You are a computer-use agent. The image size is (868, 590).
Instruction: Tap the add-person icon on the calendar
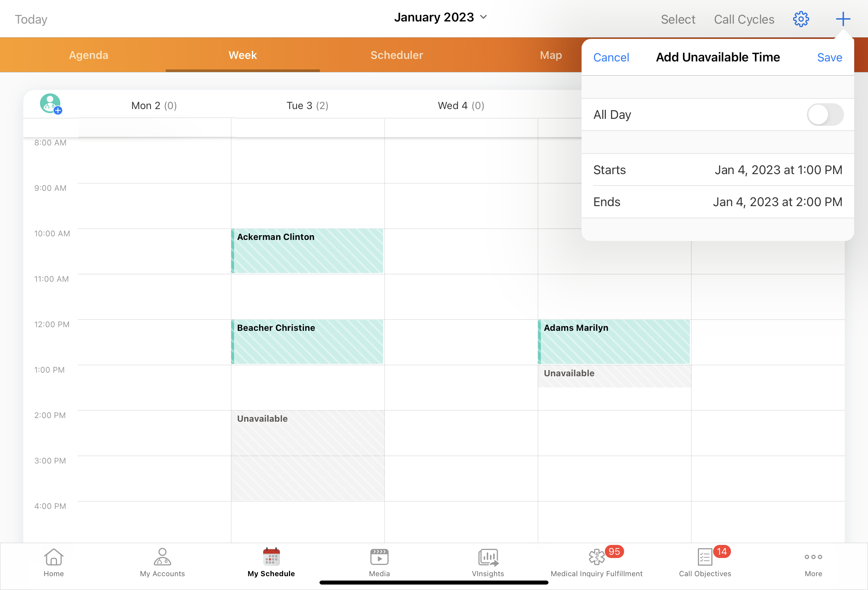pos(51,104)
